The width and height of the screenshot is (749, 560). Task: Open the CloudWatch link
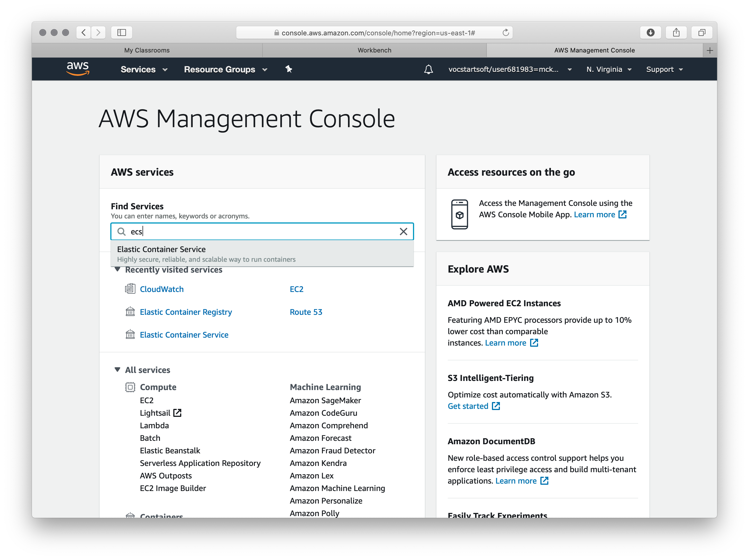click(x=162, y=289)
